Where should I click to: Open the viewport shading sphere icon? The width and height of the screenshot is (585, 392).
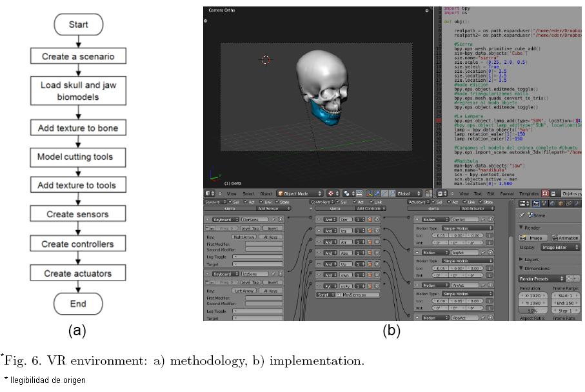(x=332, y=193)
